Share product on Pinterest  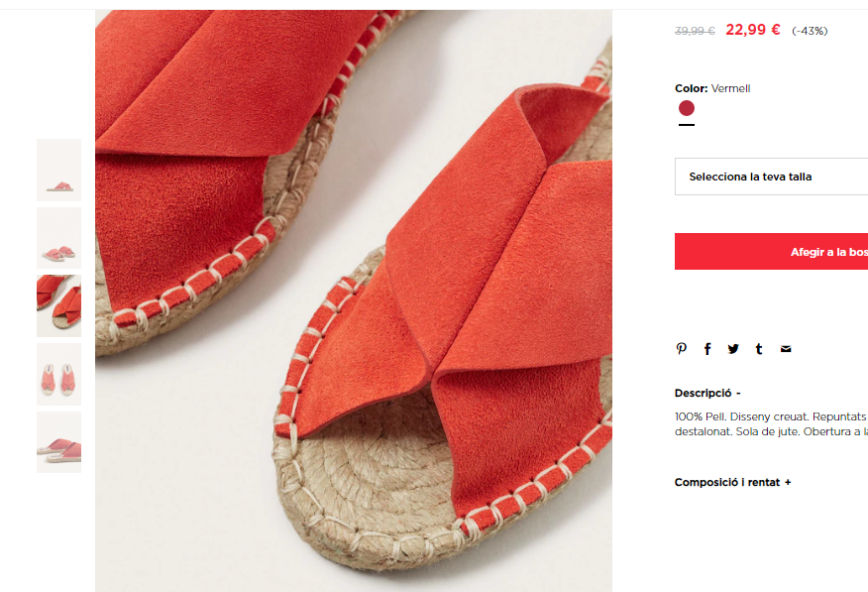point(682,348)
